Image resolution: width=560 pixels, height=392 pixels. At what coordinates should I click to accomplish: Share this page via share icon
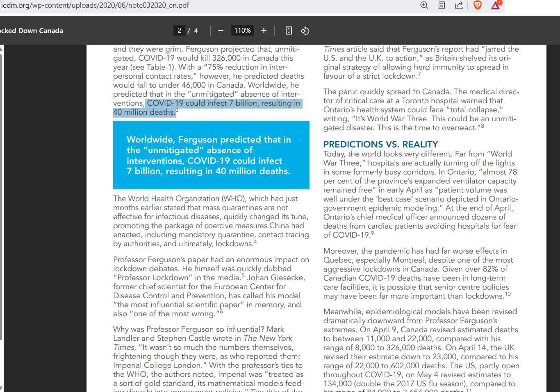click(459, 5)
